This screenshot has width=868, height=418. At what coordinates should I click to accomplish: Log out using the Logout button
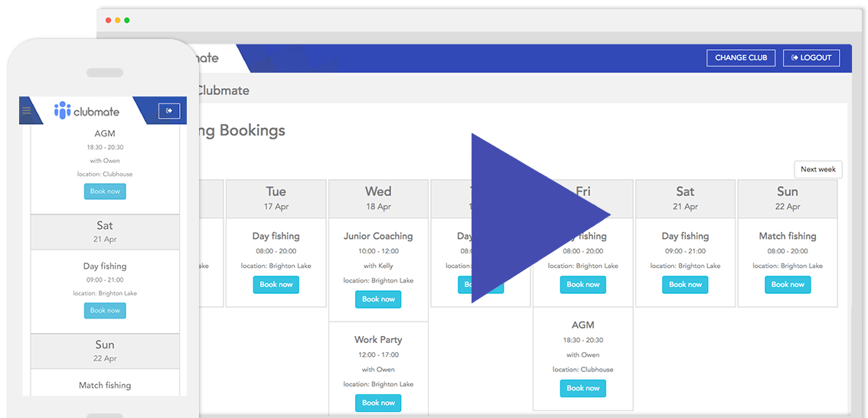coord(811,57)
